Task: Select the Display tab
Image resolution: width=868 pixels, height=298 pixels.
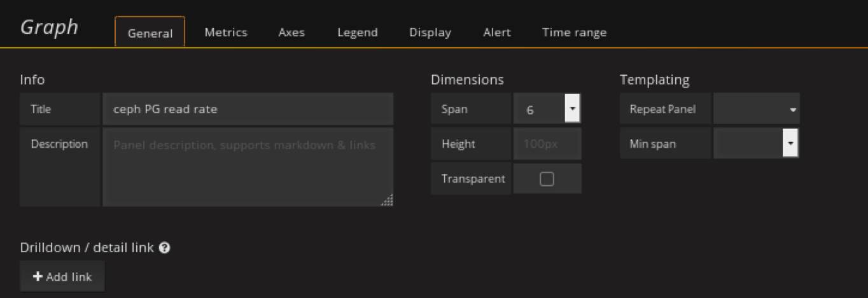Action: point(430,32)
